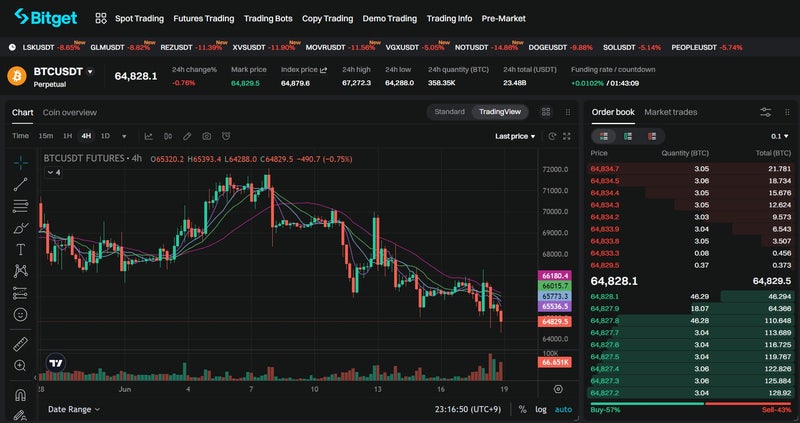Collapse the indicator legend showing 4
Screen dimensions: 800x423
pos(54,172)
